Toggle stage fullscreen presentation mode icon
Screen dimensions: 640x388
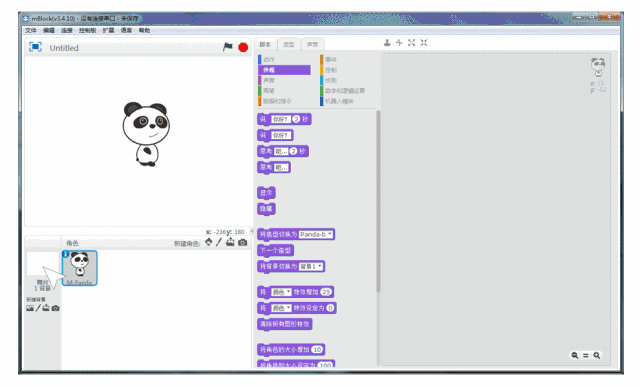[x=35, y=47]
